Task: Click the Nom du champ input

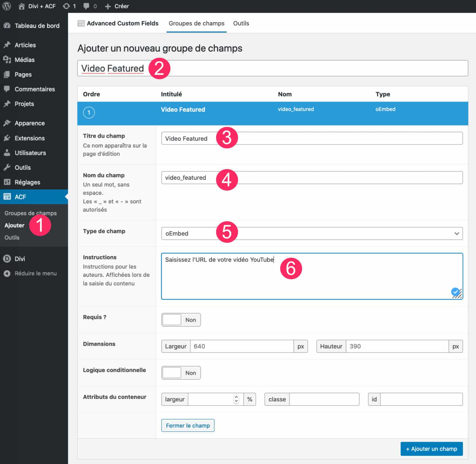Action: tap(312, 177)
